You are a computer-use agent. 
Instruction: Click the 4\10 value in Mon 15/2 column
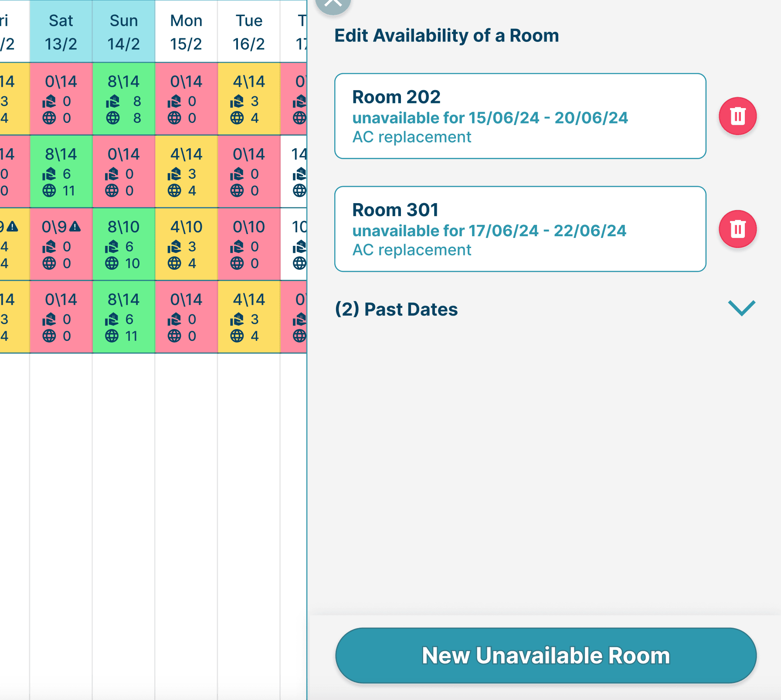[x=186, y=227]
